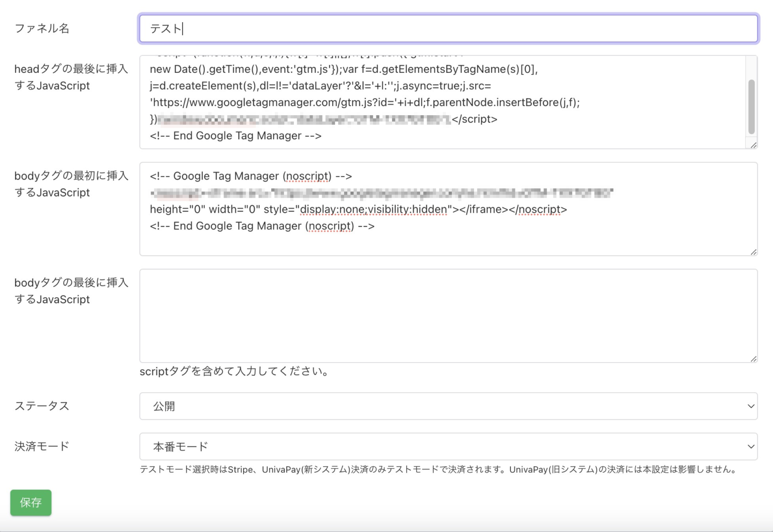Image resolution: width=773 pixels, height=532 pixels.
Task: Click the bodyタグの最初に挿入するJavaScript label
Action: pyautogui.click(x=71, y=184)
